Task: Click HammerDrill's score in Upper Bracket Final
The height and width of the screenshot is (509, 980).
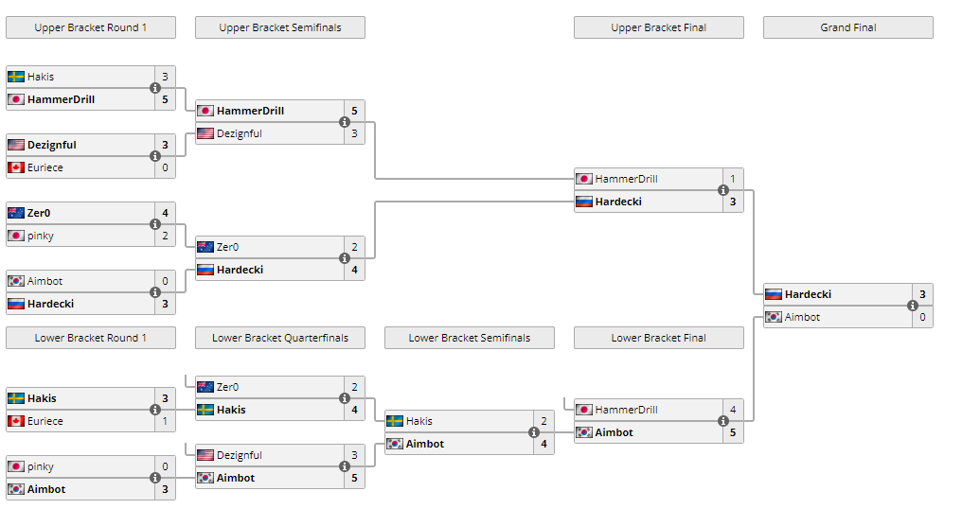Action: pyautogui.click(x=733, y=179)
